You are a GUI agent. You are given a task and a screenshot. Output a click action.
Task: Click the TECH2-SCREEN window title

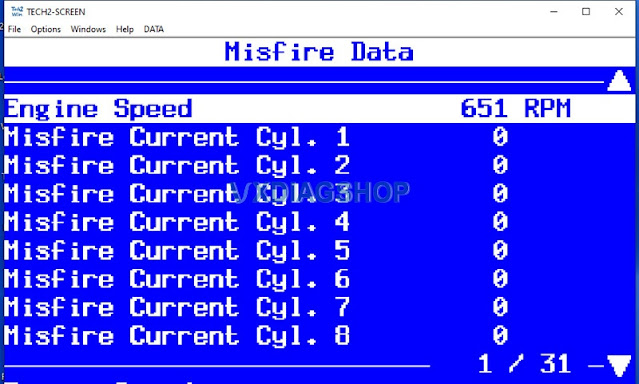(x=56, y=12)
